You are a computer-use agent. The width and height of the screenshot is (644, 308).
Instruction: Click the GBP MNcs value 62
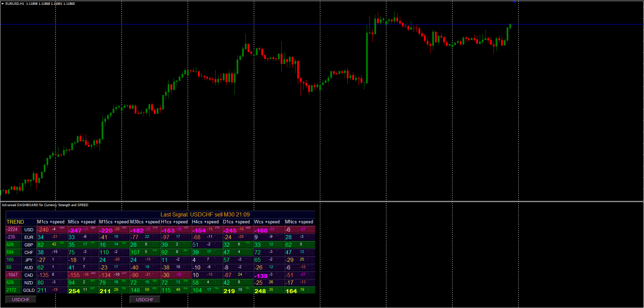(x=289, y=245)
